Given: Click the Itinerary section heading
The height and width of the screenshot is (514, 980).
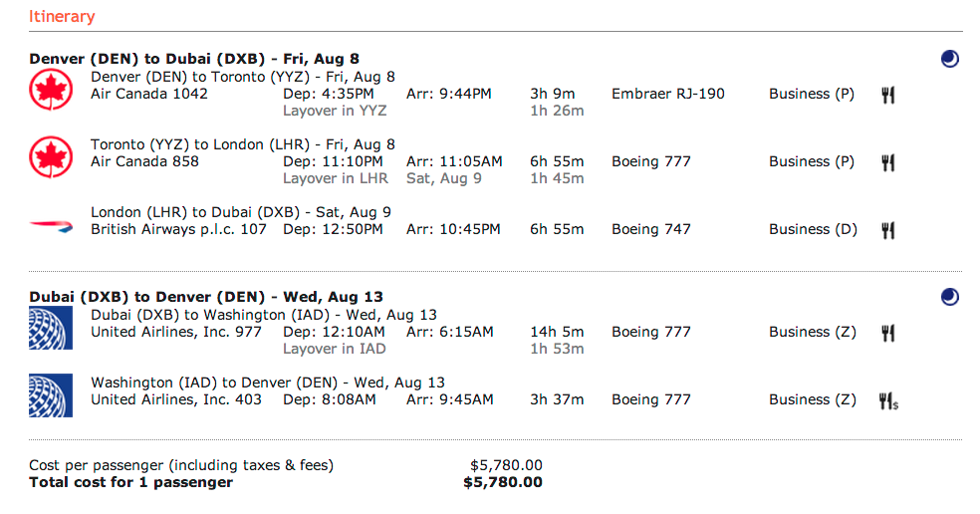Looking at the screenshot, I should coord(62,16).
